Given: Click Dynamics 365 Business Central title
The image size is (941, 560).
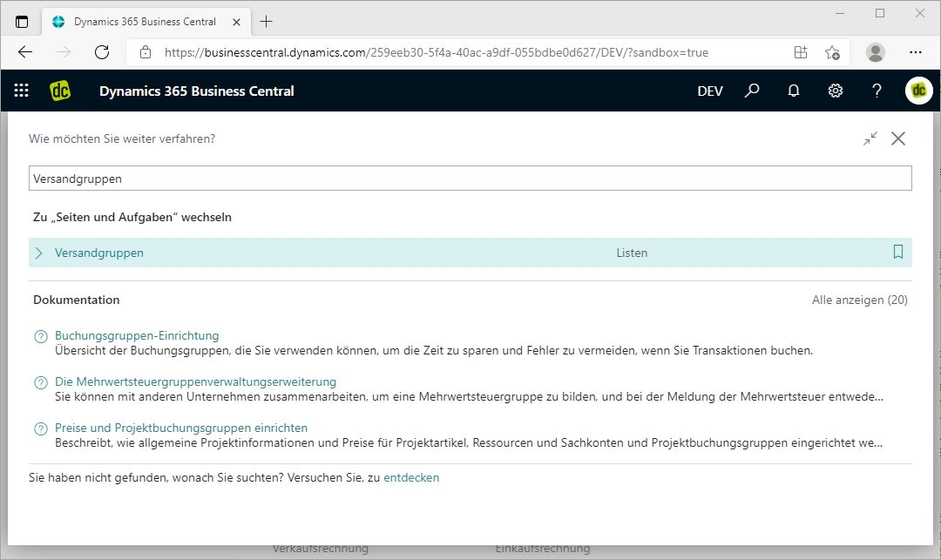Looking at the screenshot, I should [x=197, y=91].
